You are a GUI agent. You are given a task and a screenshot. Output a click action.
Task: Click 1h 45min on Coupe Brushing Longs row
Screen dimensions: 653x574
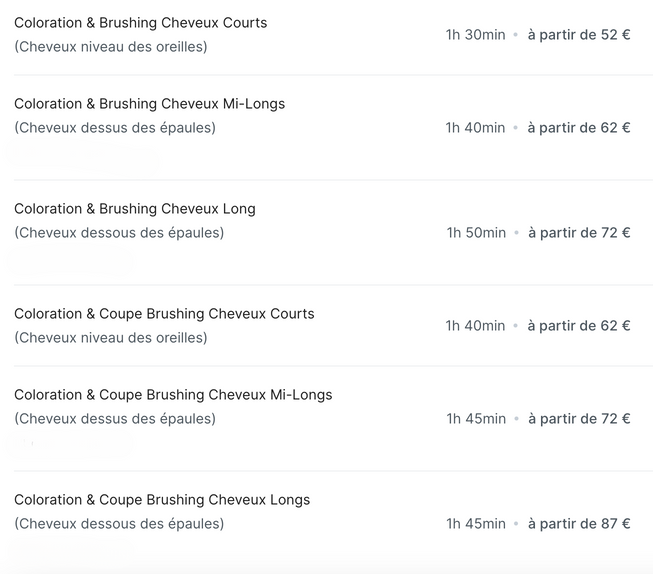(476, 524)
